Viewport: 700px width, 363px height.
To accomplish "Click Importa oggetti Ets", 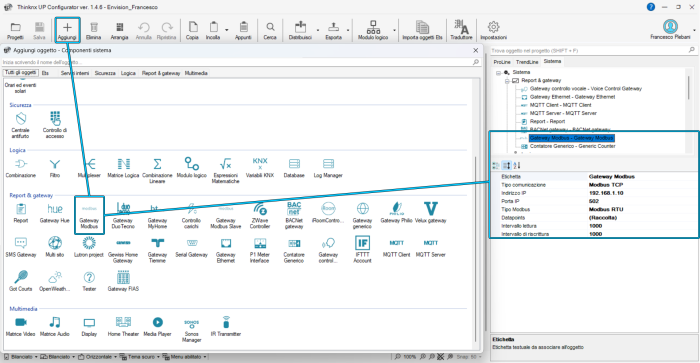I will click(x=422, y=30).
